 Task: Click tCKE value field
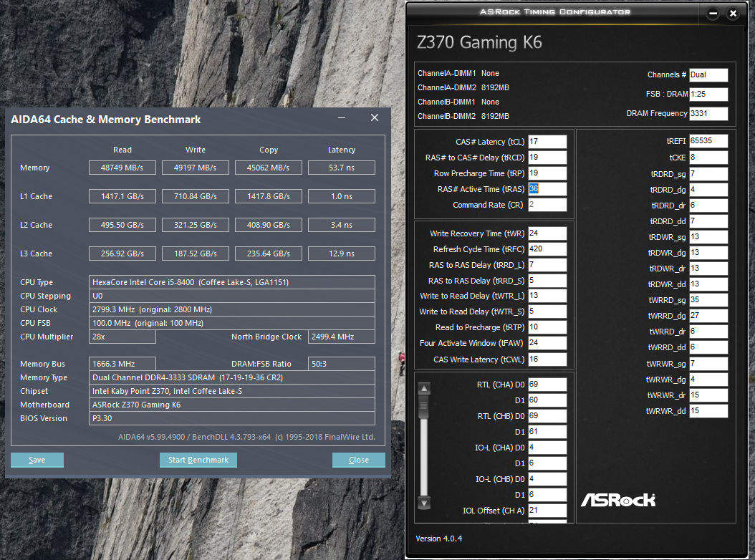pos(708,158)
